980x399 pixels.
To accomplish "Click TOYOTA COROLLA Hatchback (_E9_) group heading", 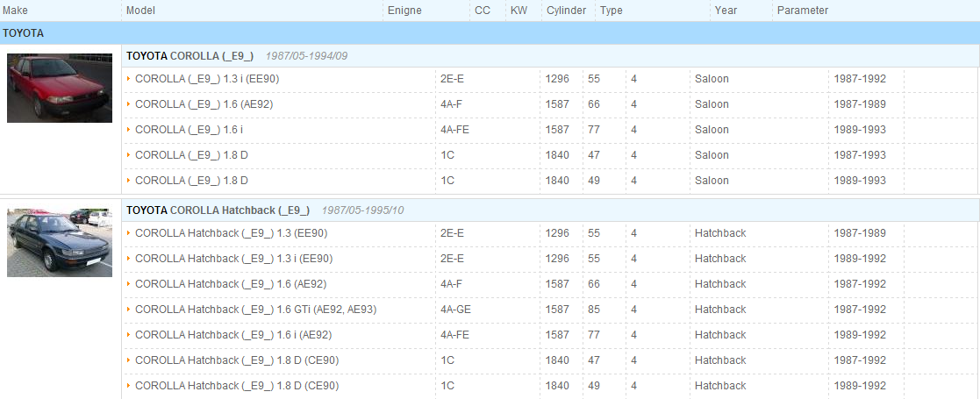I will [x=218, y=210].
